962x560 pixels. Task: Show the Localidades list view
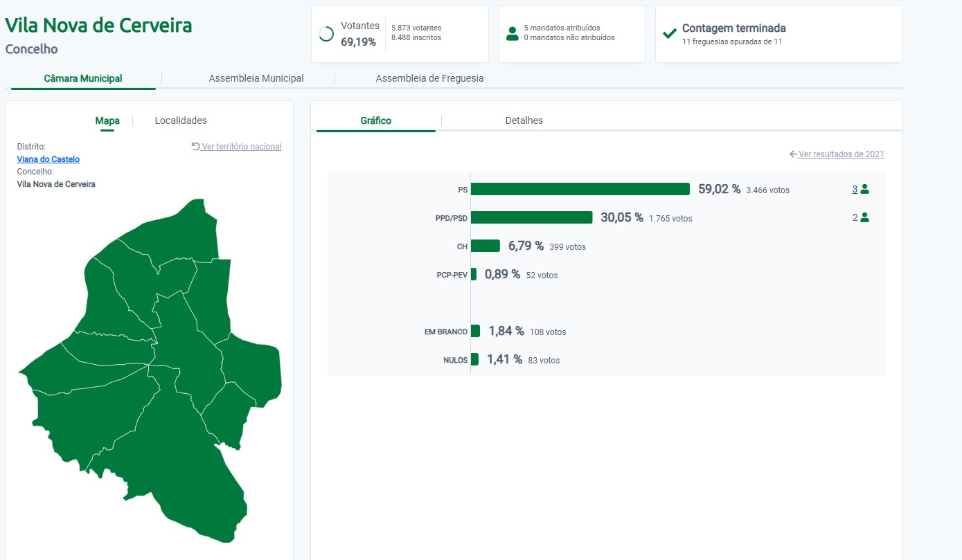[181, 120]
